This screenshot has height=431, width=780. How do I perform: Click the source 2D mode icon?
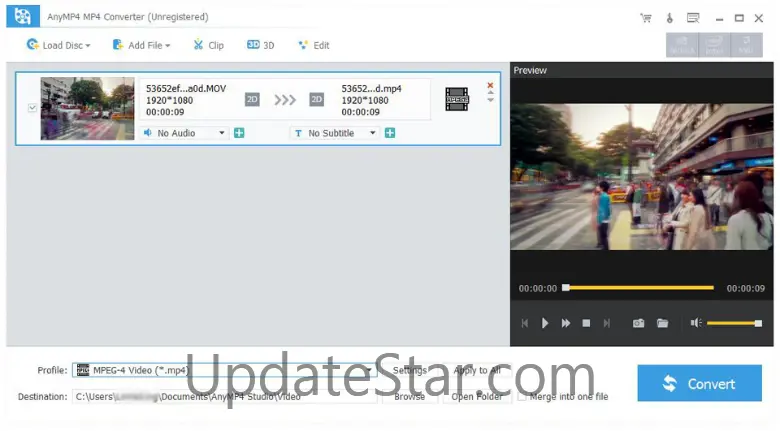pos(252,100)
